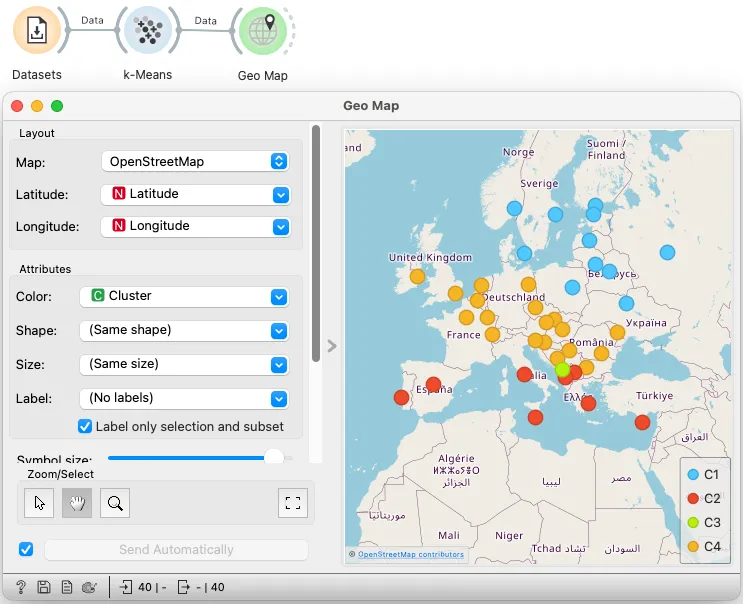
Task: Open the Map type dropdown
Action: [195, 162]
